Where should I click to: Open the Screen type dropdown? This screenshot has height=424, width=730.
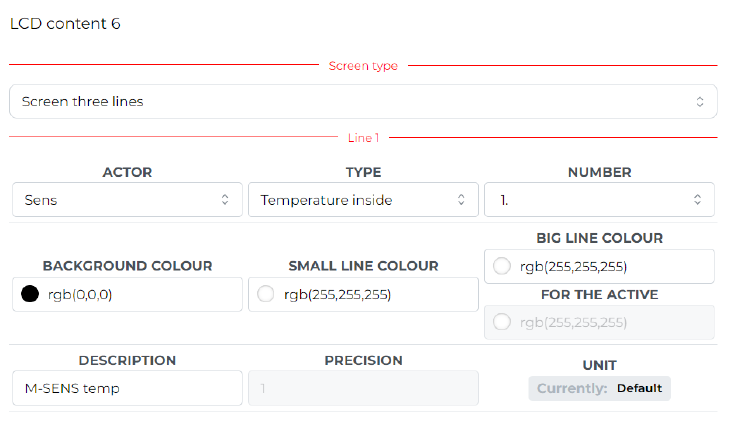coord(363,101)
